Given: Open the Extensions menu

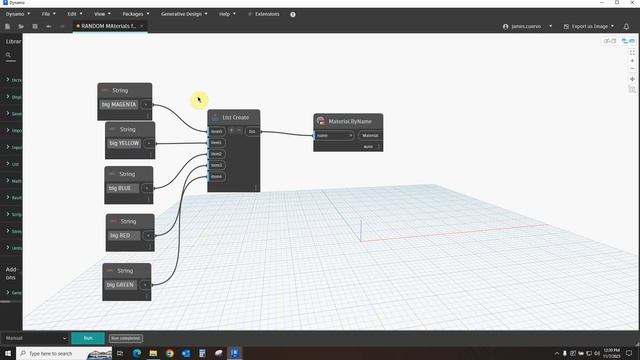Looking at the screenshot, I should tap(264, 14).
